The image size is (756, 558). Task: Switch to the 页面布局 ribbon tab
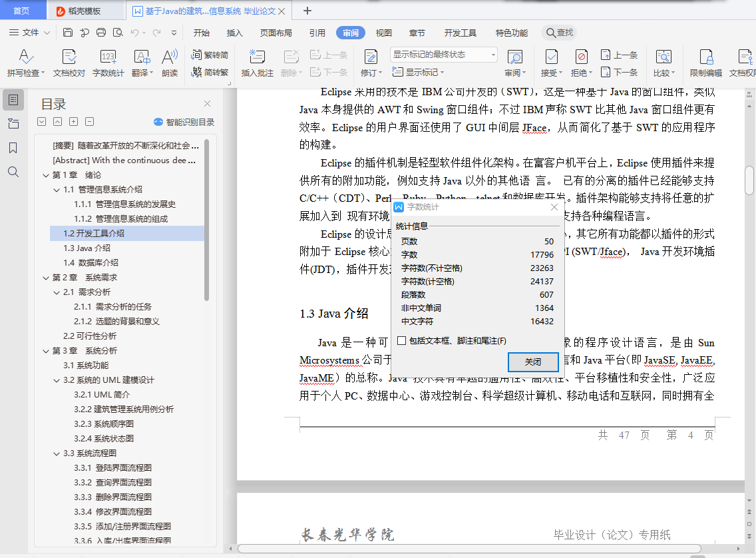tap(276, 33)
